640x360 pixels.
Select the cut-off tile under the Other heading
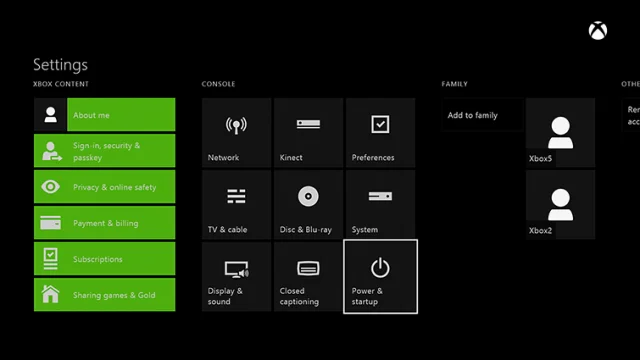tap(631, 115)
